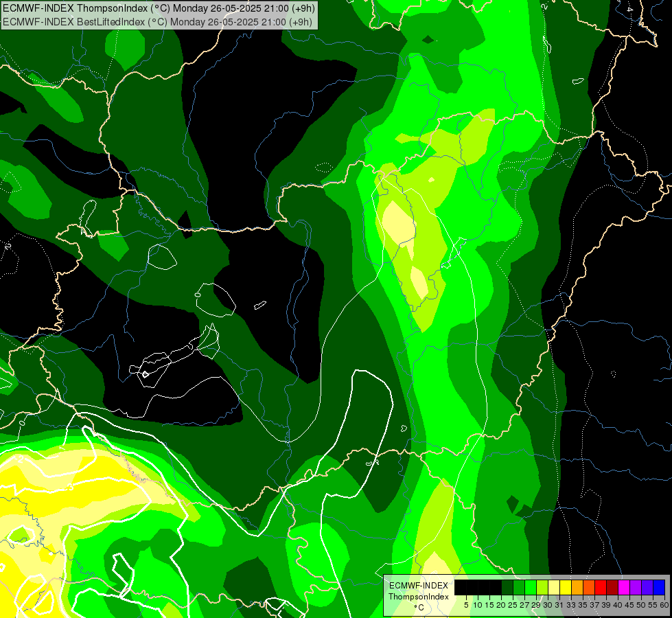Choose the light orange 33–35 legend swatch
Viewport: 672px width, 618px height.
[577, 587]
